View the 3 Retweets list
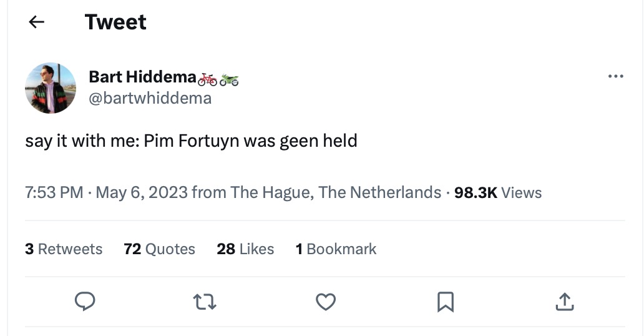Viewport: 644px width, 336px height. (x=64, y=249)
